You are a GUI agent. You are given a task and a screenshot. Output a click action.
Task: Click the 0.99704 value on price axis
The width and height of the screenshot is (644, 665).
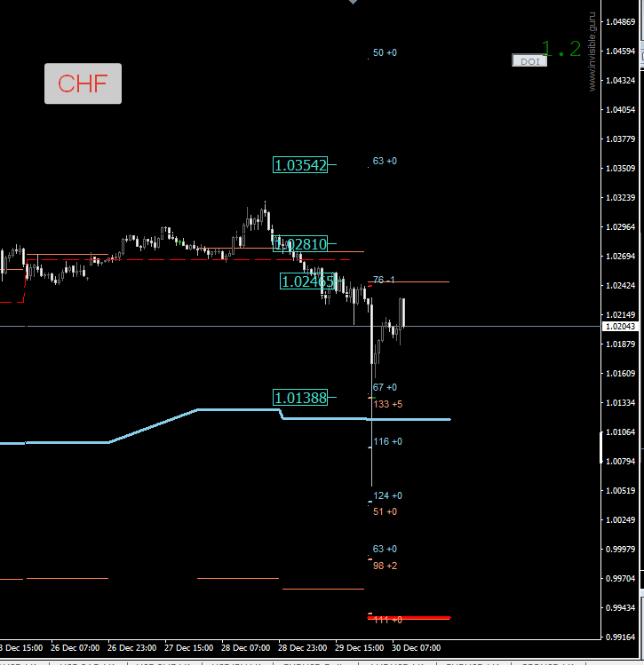coord(621,579)
